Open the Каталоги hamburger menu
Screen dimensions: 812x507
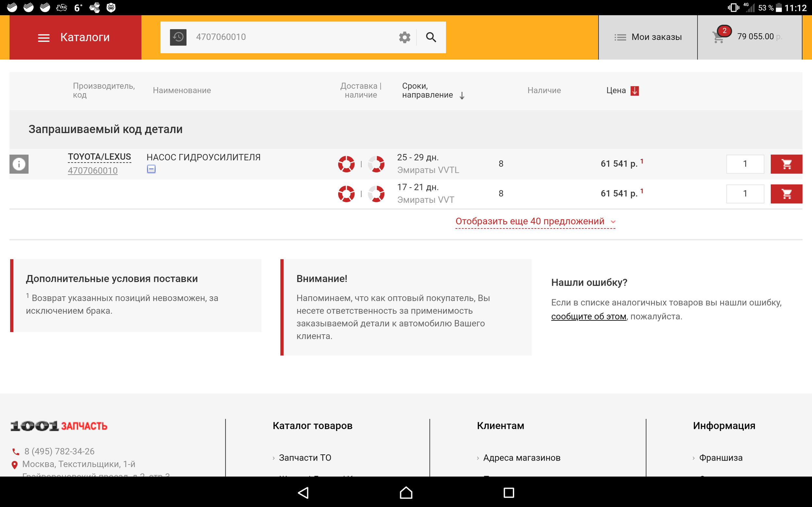75,37
